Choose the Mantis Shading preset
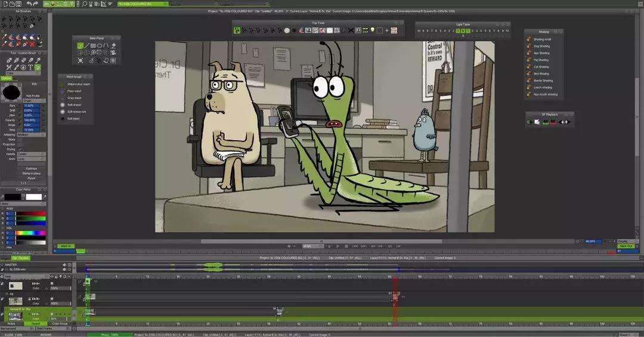Viewport: 644px width, 337px height. coord(543,81)
